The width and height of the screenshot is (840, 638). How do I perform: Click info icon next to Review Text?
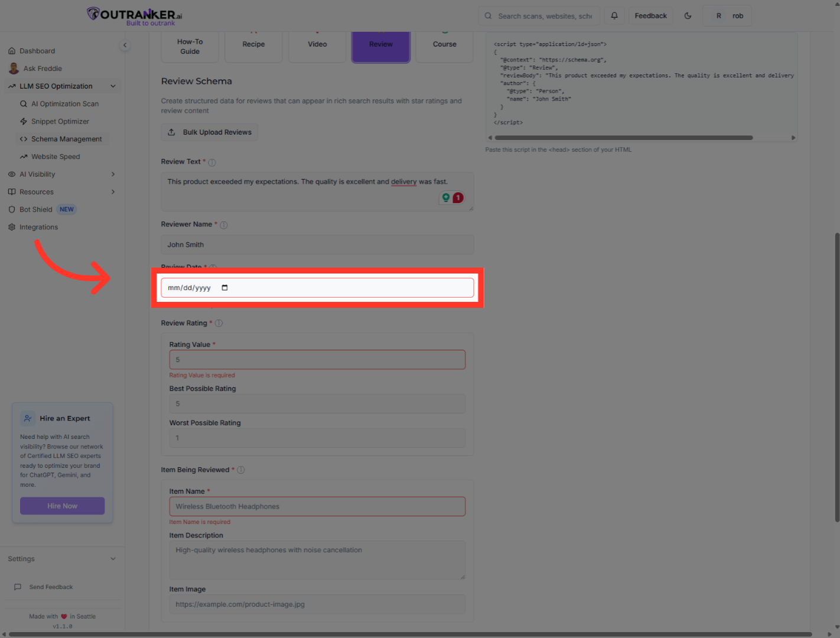(212, 162)
